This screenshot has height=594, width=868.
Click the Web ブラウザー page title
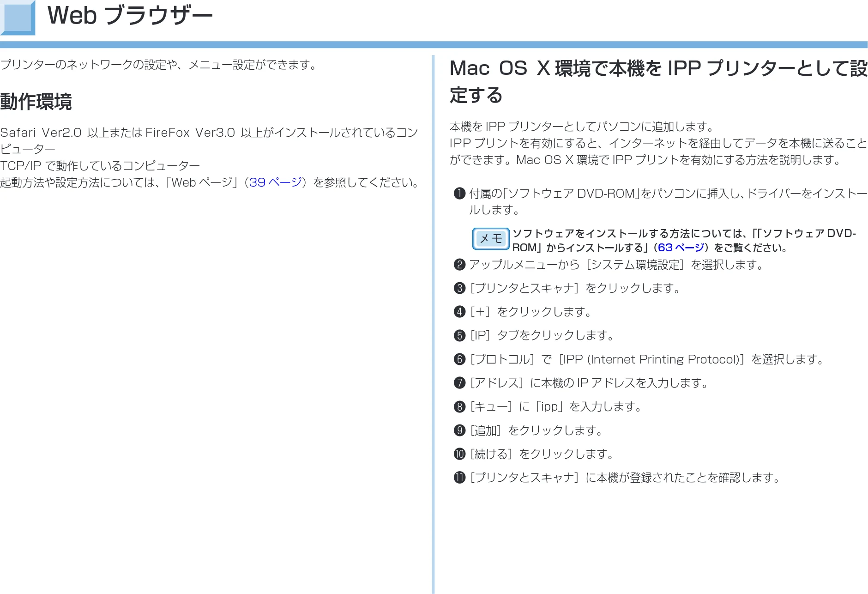click(x=130, y=15)
